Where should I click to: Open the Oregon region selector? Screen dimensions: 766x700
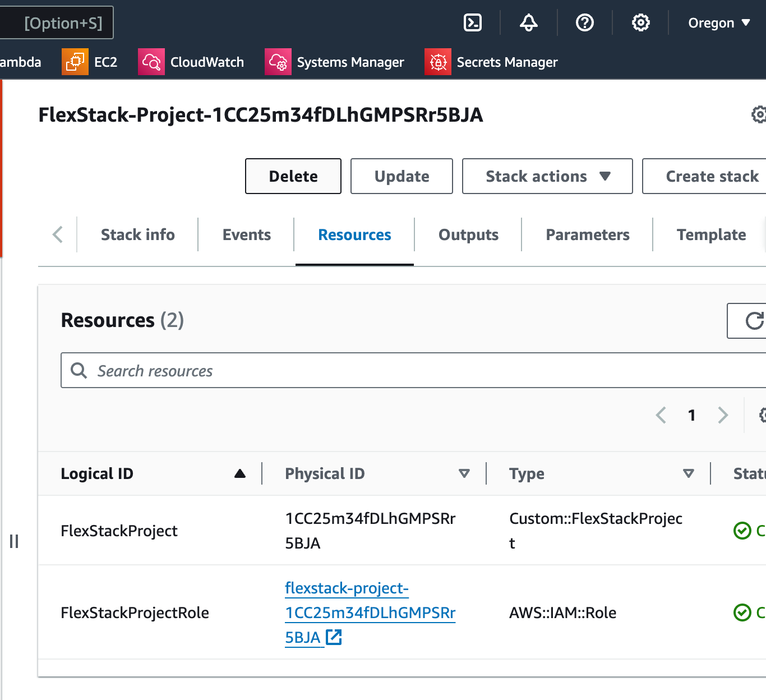pyautogui.click(x=719, y=22)
